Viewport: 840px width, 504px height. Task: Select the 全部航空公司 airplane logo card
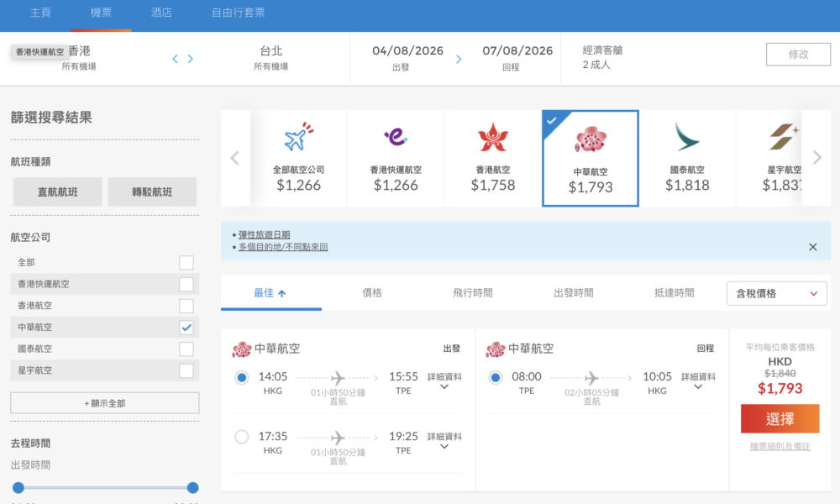click(299, 158)
